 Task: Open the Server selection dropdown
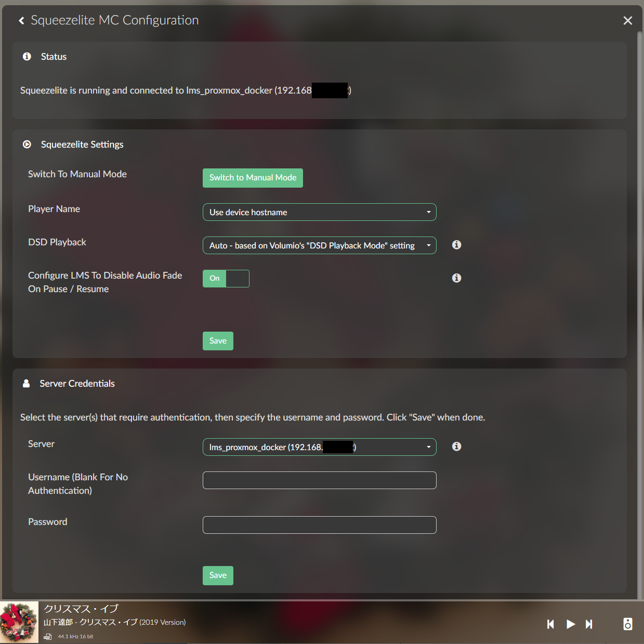point(320,447)
